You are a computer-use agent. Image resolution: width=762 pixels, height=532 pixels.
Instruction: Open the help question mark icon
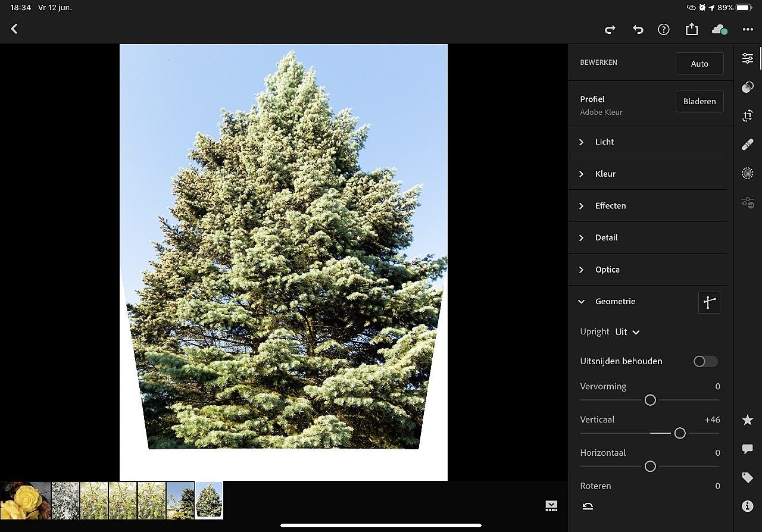pos(664,29)
